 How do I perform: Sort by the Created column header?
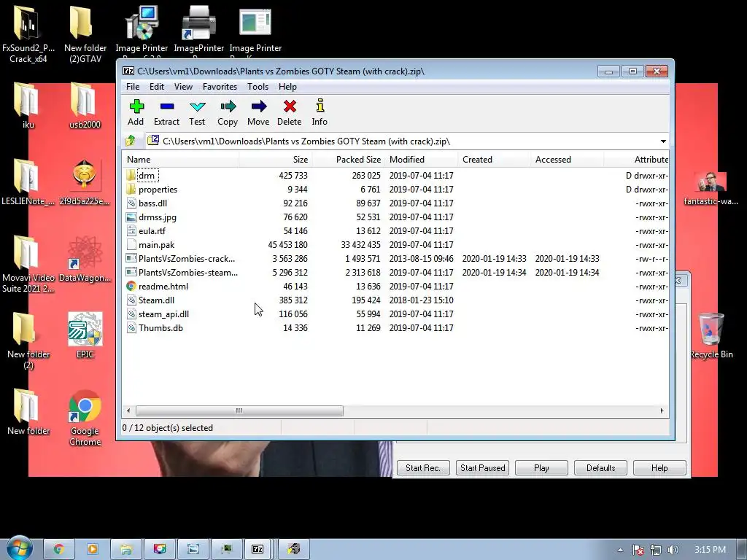click(x=494, y=160)
